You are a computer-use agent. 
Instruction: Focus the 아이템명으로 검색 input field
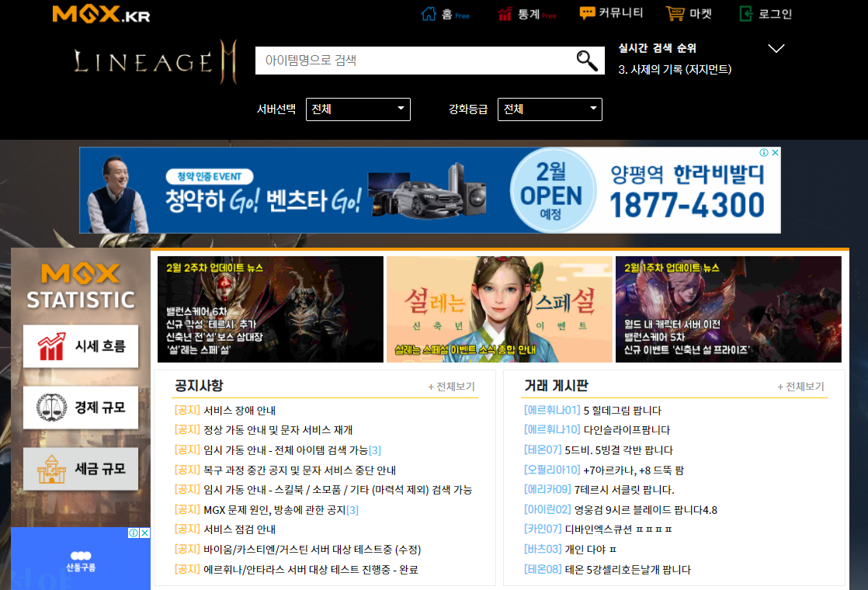click(415, 61)
